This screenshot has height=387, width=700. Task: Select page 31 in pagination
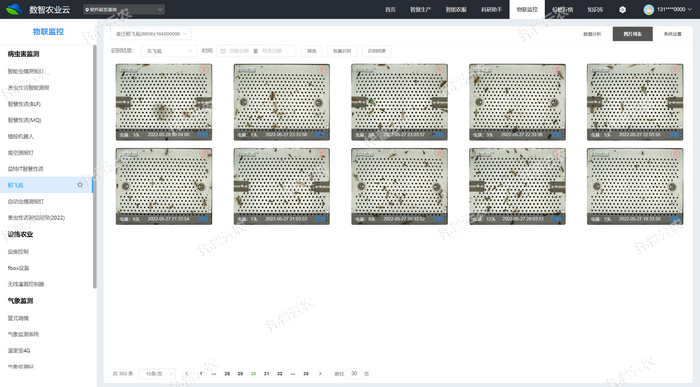click(267, 374)
